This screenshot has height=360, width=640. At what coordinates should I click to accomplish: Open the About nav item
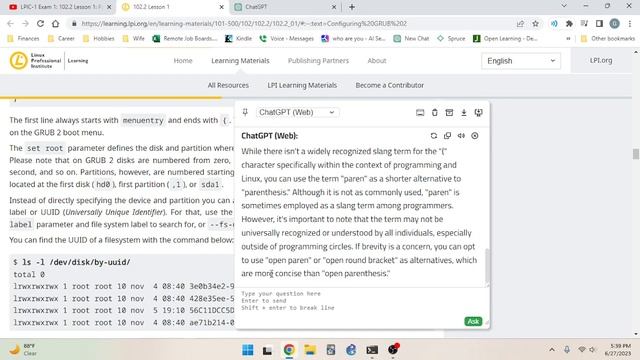(x=377, y=61)
